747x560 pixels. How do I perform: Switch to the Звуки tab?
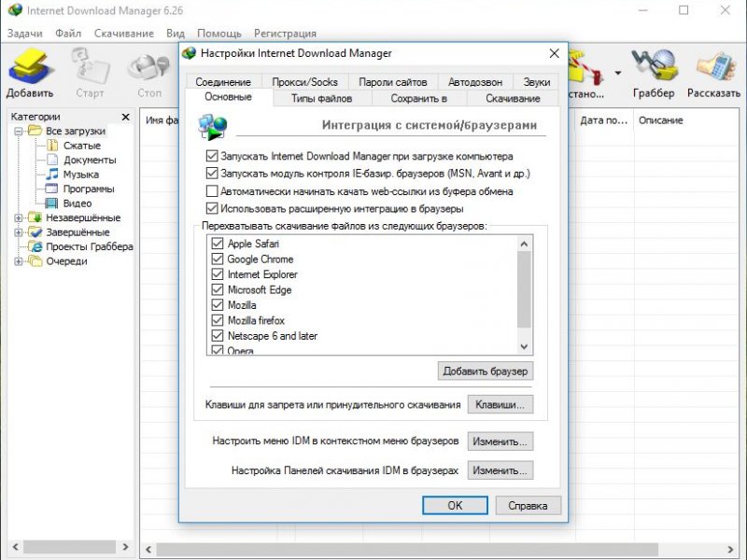pos(536,82)
